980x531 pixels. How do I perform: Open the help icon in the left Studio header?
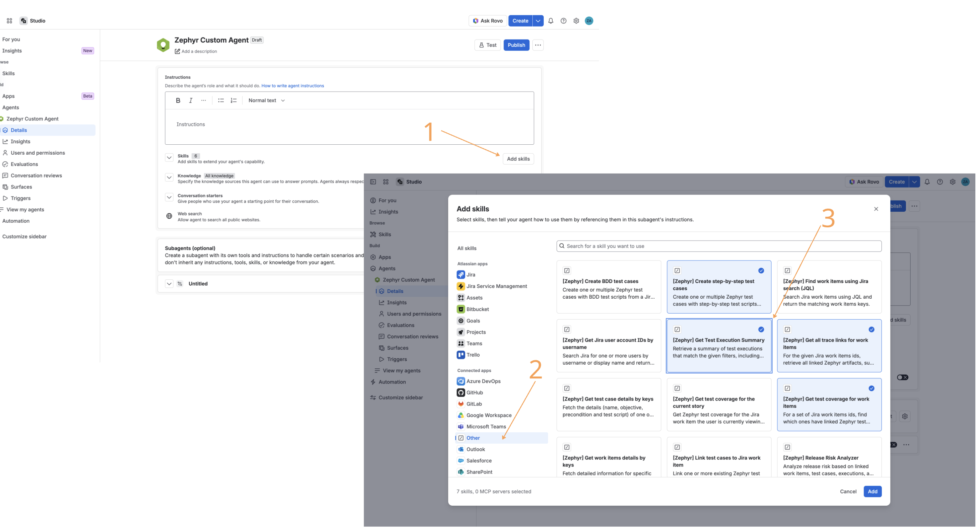pos(563,21)
